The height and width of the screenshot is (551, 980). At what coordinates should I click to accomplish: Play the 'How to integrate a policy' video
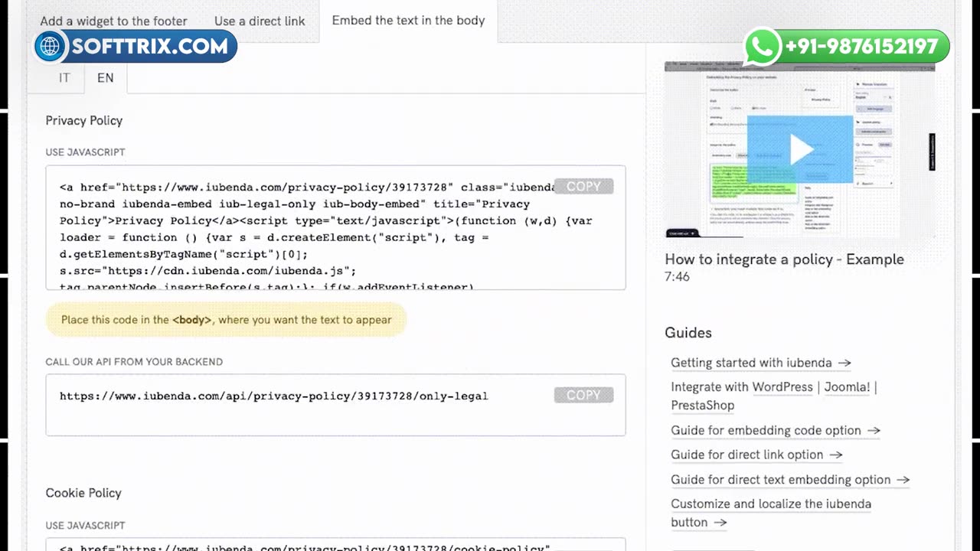point(799,150)
